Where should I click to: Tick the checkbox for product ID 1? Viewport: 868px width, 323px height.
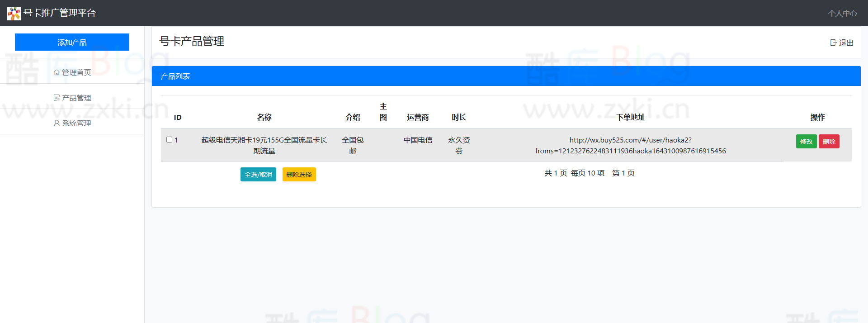point(169,140)
